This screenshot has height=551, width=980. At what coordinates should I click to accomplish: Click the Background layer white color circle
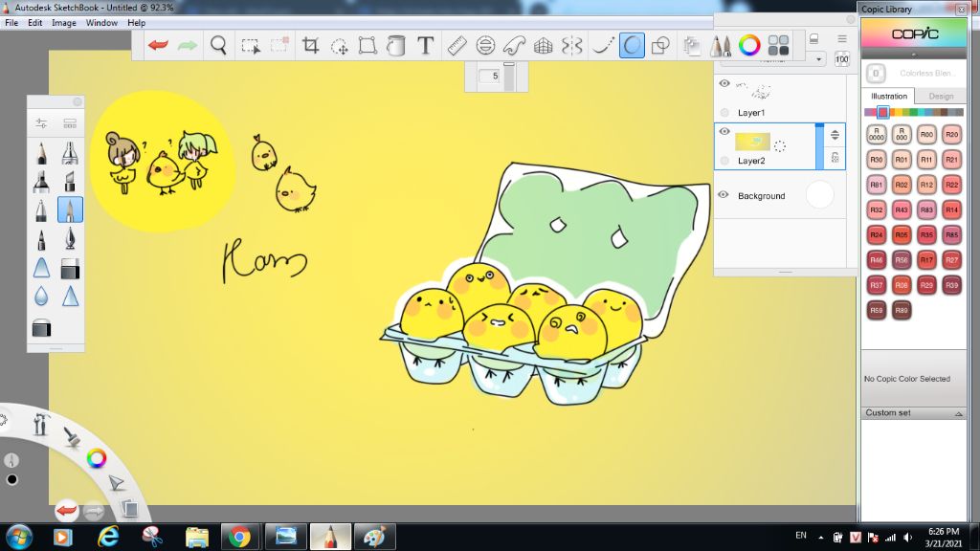(819, 195)
